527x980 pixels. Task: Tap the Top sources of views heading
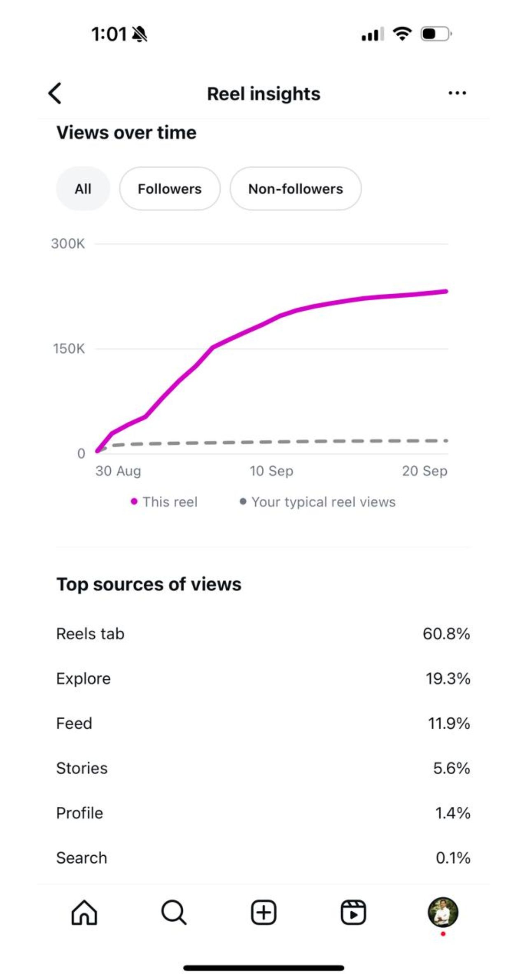click(149, 584)
